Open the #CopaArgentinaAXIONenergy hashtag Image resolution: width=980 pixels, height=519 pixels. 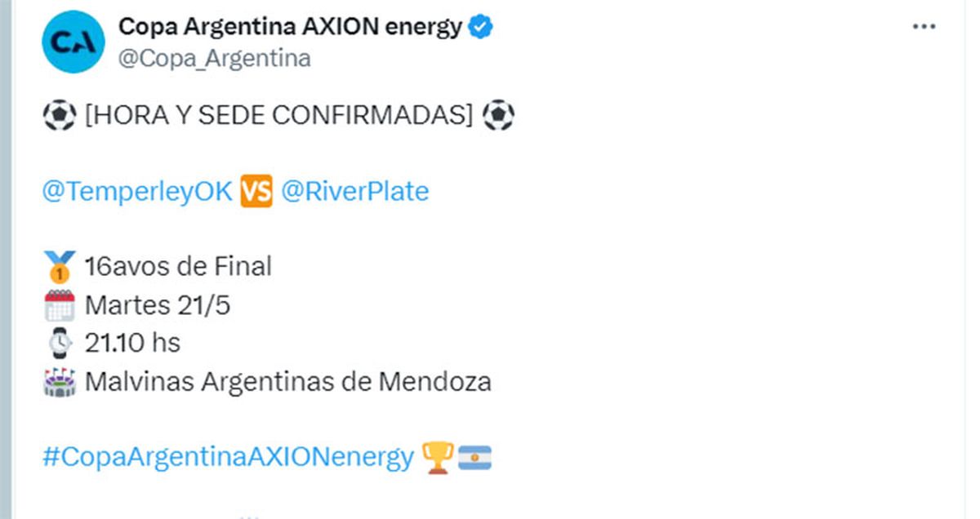point(228,458)
